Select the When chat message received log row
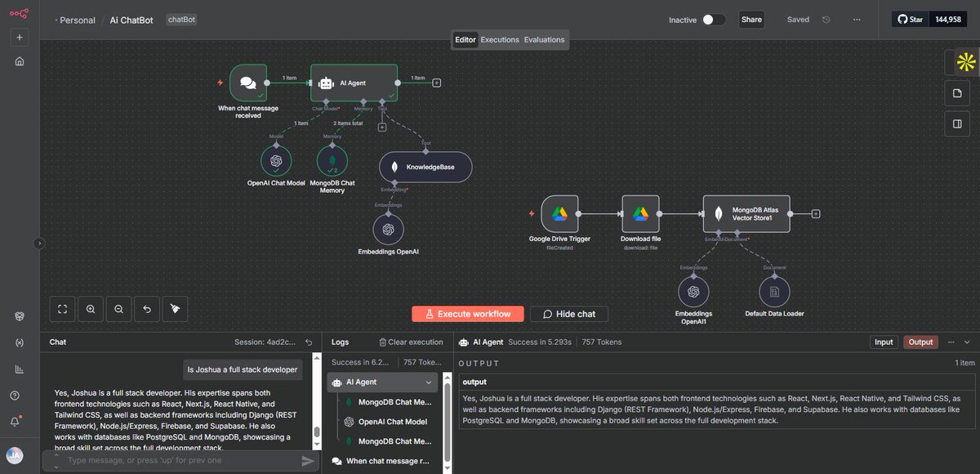The image size is (980, 474). 383,461
